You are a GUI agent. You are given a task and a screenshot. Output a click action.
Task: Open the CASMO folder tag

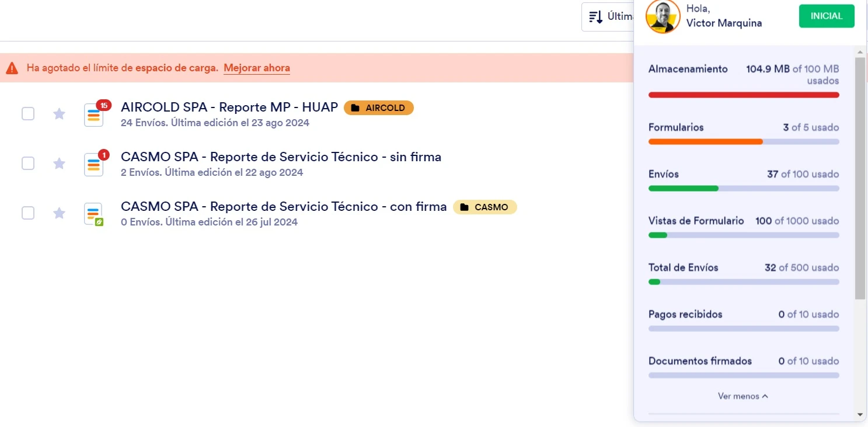tap(485, 207)
